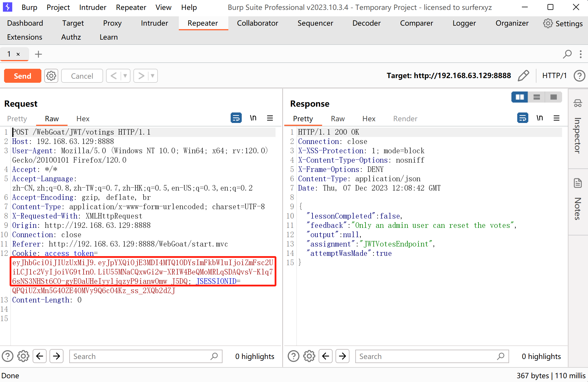Switch request view to Hex
The width and height of the screenshot is (588, 382).
click(x=83, y=119)
